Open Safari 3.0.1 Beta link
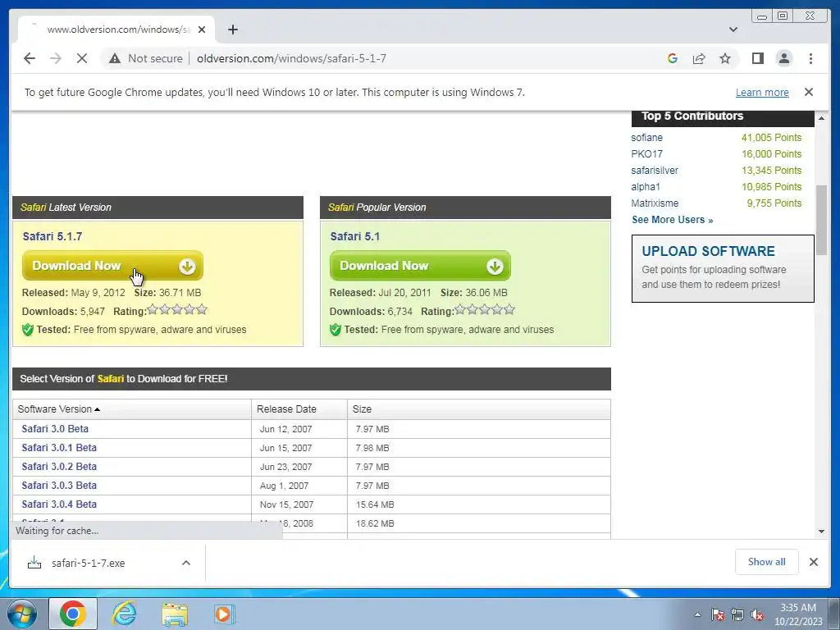The image size is (840, 630). (x=59, y=447)
